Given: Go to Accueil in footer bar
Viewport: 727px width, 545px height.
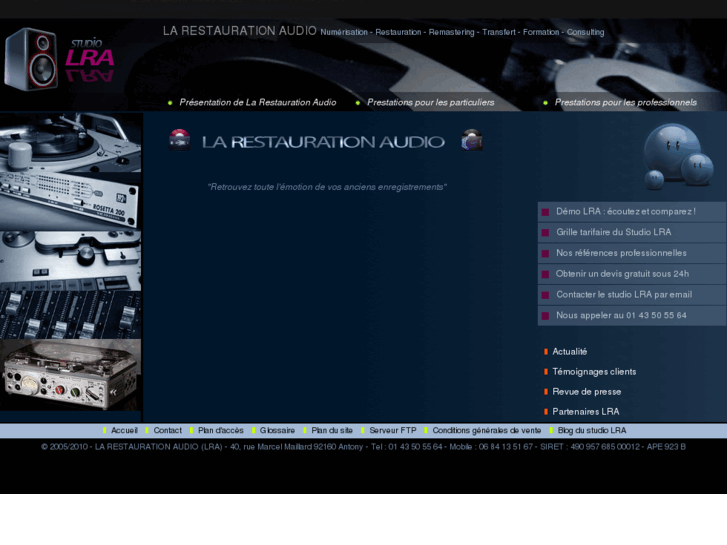Looking at the screenshot, I should click(x=124, y=430).
